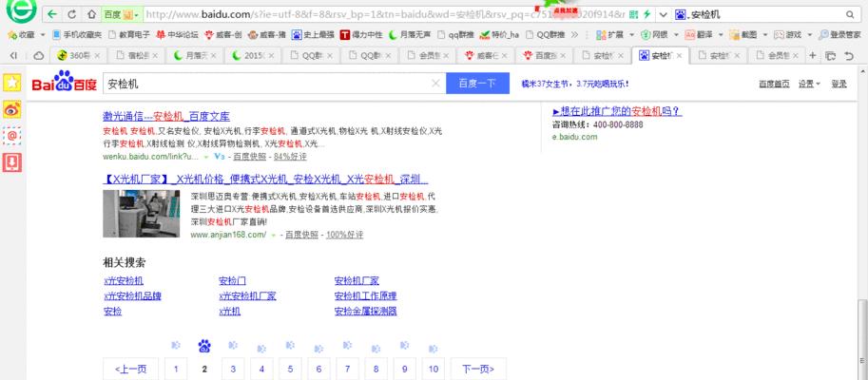The image size is (868, 380).
Task: Close the active 安检机 tab
Action: [679, 56]
